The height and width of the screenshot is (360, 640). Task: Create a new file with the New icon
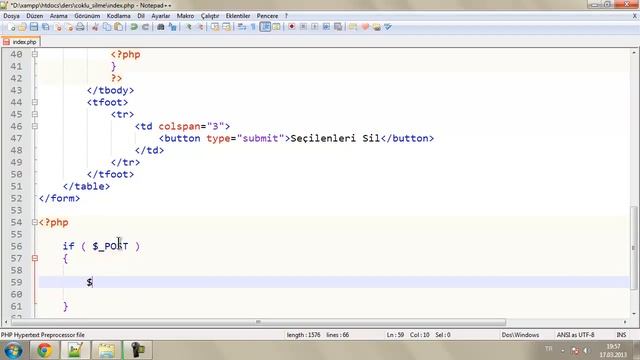(x=11, y=27)
